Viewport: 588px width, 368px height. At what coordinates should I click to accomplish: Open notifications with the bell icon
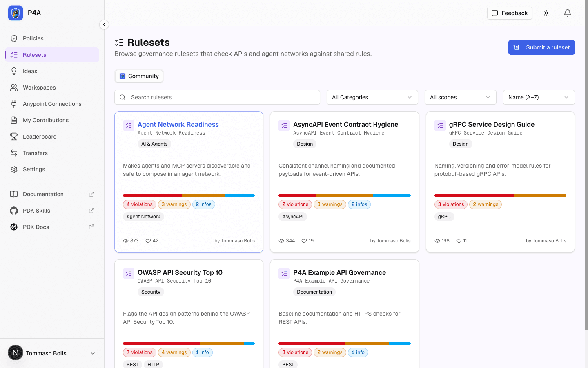pos(568,13)
